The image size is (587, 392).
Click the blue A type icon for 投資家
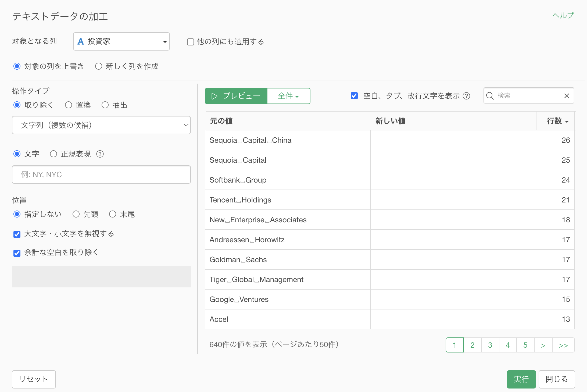click(81, 41)
